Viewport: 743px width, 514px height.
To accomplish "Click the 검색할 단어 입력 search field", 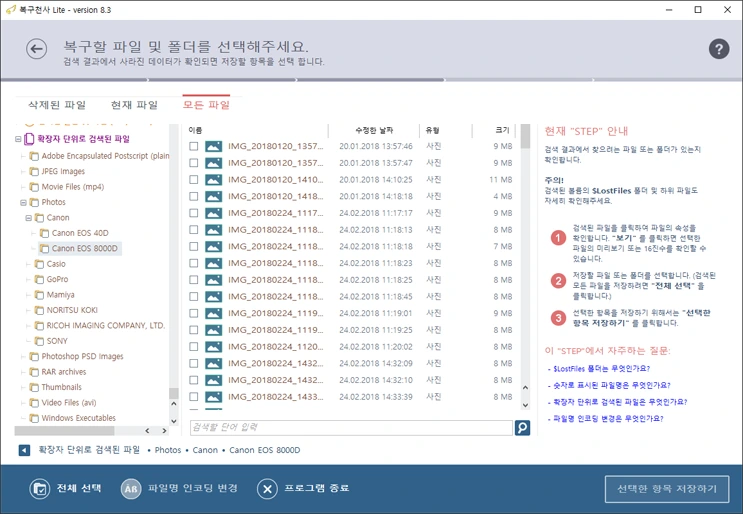I will [351, 428].
